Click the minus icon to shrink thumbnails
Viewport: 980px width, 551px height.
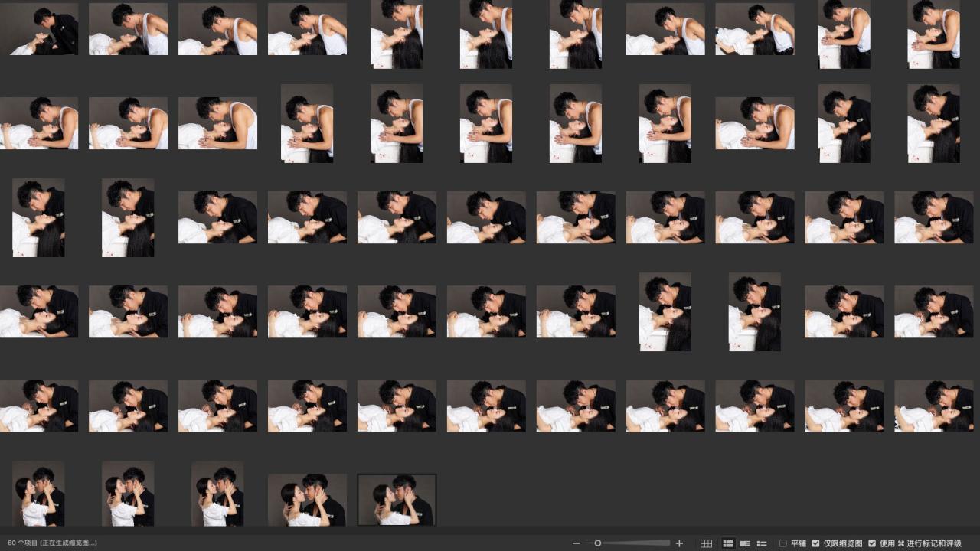click(x=577, y=543)
